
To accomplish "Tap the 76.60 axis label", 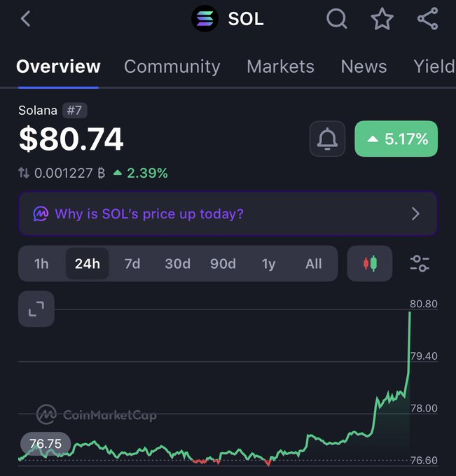I will [x=424, y=460].
